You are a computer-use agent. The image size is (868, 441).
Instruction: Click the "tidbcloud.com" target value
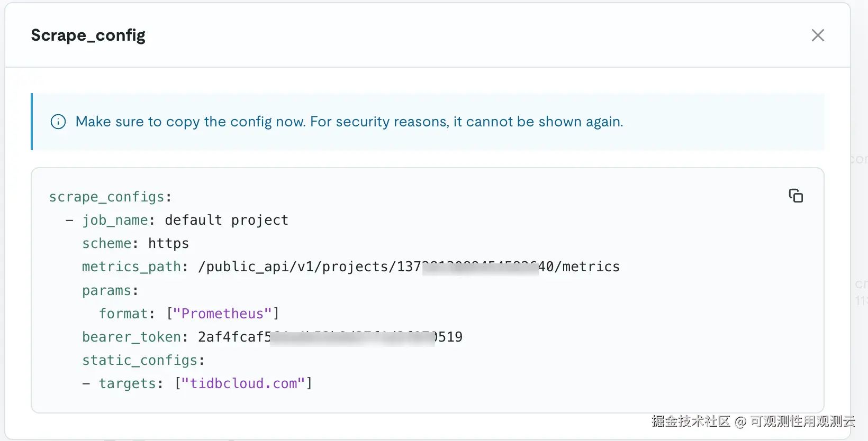pos(243,383)
